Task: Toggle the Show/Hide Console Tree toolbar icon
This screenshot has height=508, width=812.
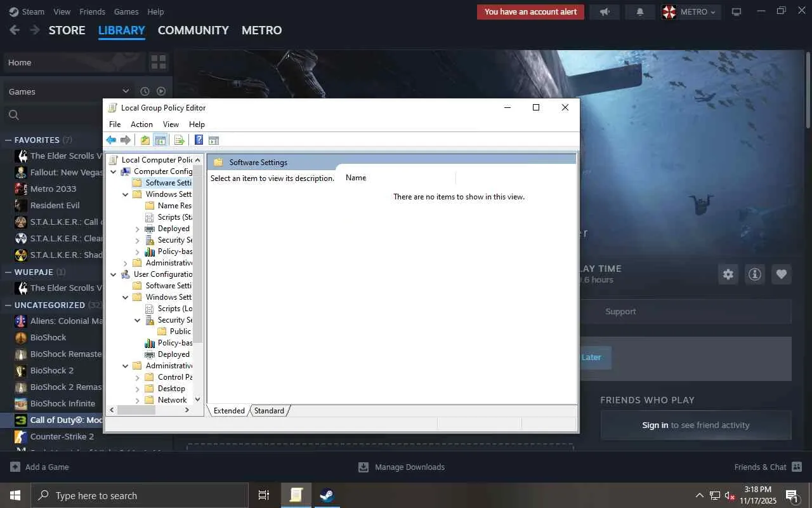Action: pos(160,140)
